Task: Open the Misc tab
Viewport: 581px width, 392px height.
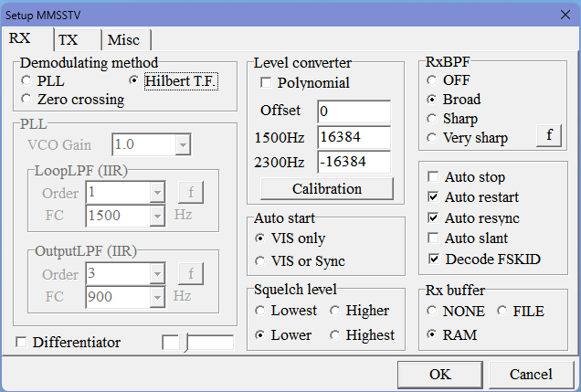Action: click(123, 39)
